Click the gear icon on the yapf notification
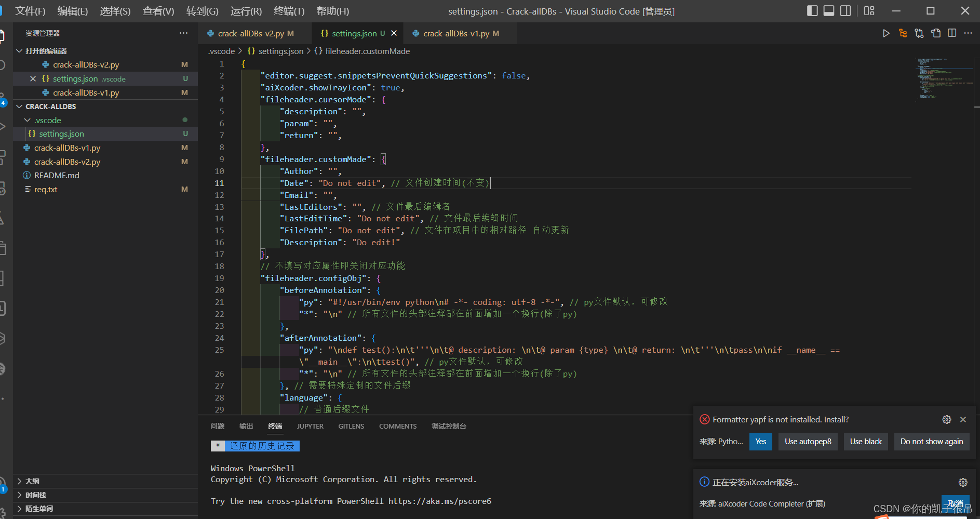The height and width of the screenshot is (519, 980). (x=946, y=419)
